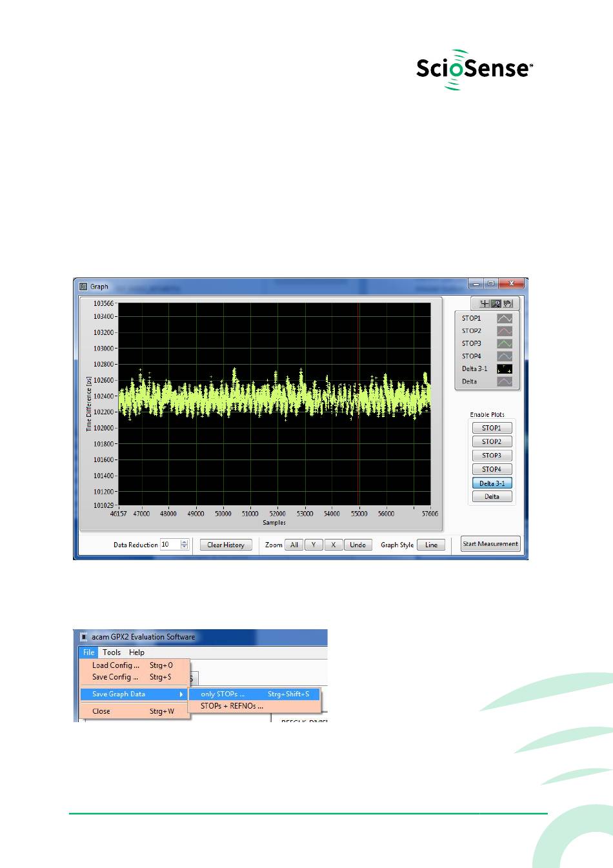
Task: Choose Load Config menu entry
Action: pyautogui.click(x=135, y=665)
